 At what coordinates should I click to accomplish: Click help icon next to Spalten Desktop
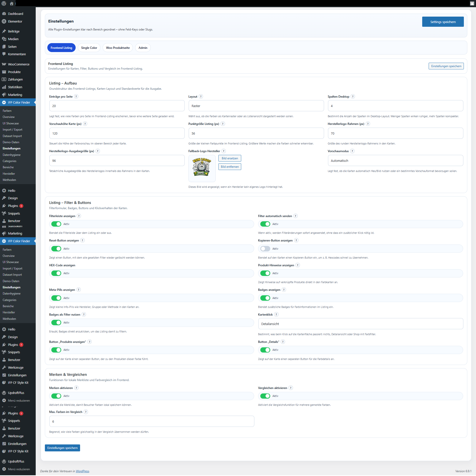(x=353, y=97)
